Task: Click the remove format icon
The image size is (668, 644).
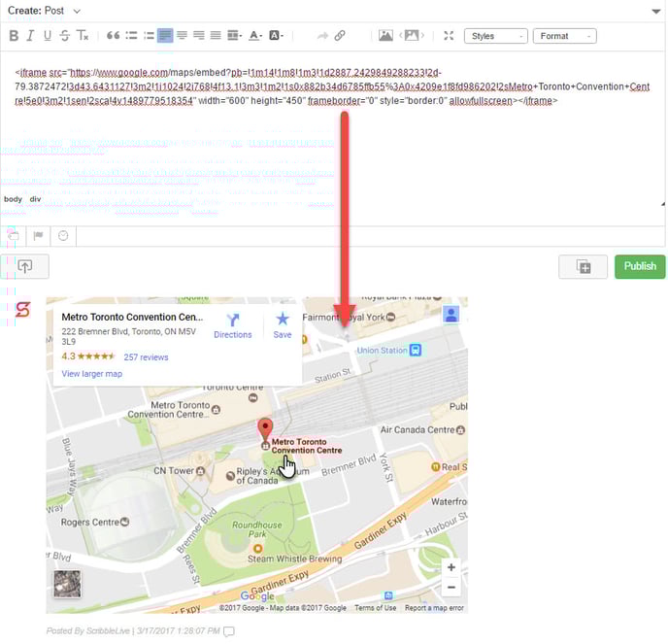Action: pos(83,36)
